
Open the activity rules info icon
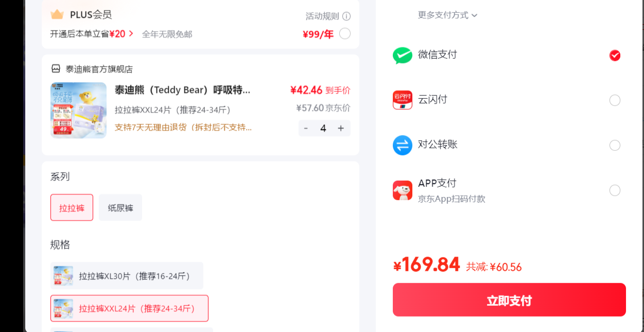346,16
